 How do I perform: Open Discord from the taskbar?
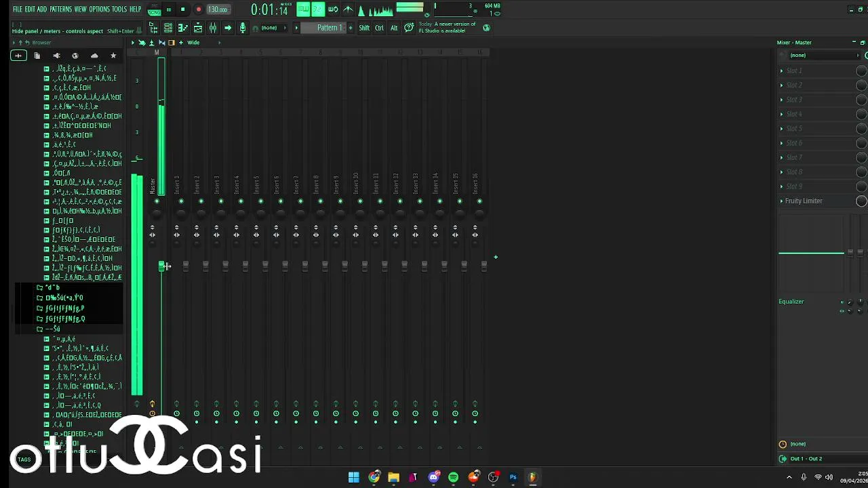point(434,477)
